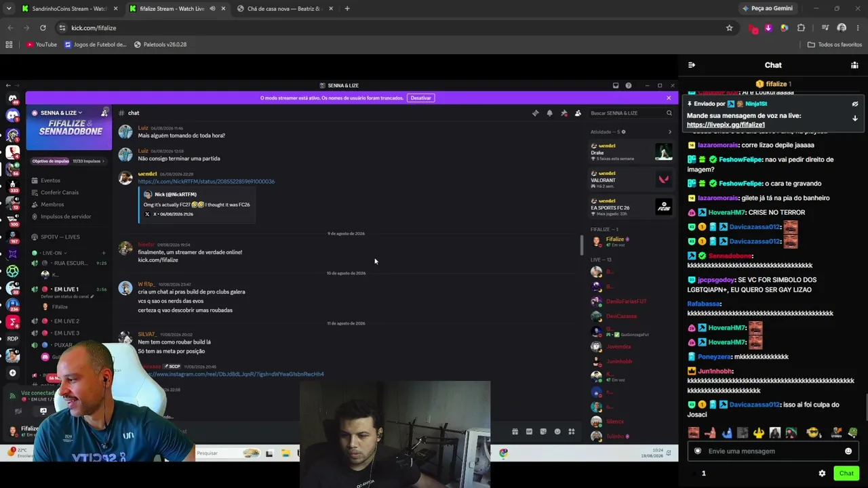Join EM LIVE 3 voice channel
The width and height of the screenshot is (868, 488).
tap(68, 333)
